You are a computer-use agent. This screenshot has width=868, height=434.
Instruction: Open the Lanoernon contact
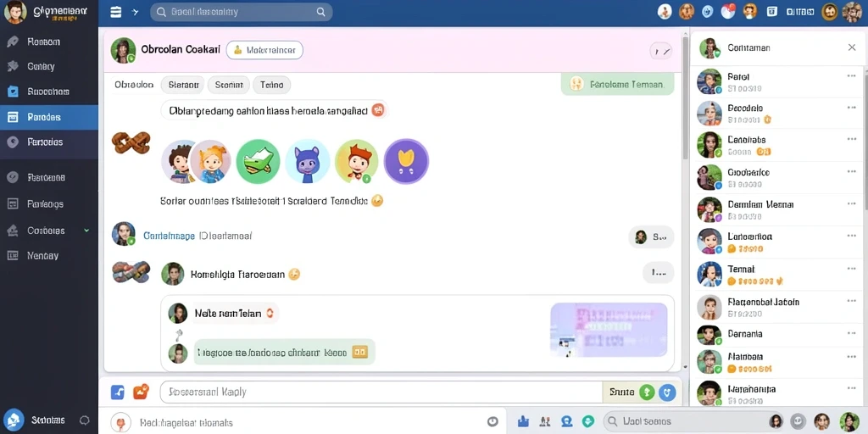pyautogui.click(x=777, y=242)
